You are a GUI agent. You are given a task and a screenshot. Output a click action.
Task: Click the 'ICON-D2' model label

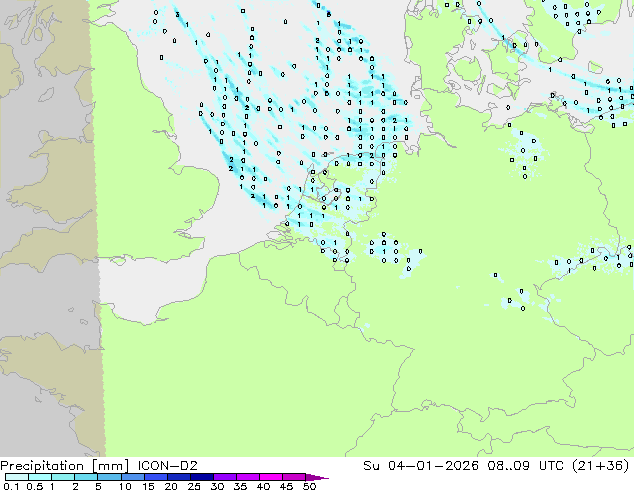point(167,466)
